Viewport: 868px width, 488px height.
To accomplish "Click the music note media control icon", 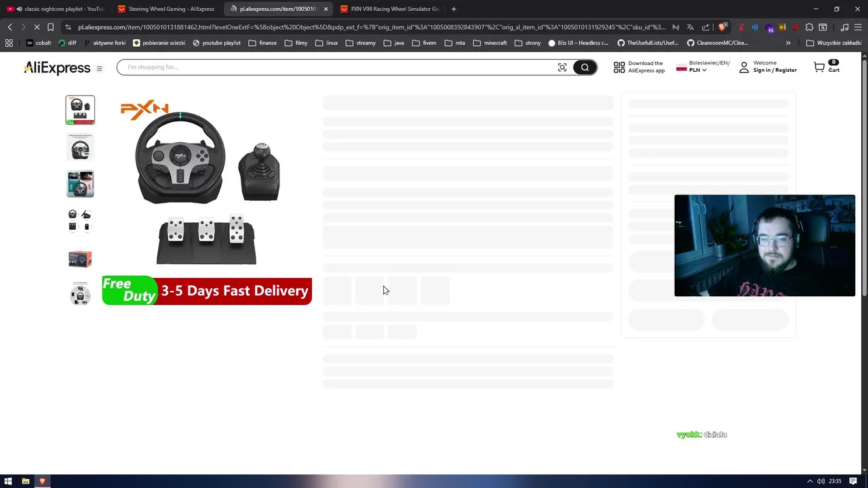I will coord(844,27).
